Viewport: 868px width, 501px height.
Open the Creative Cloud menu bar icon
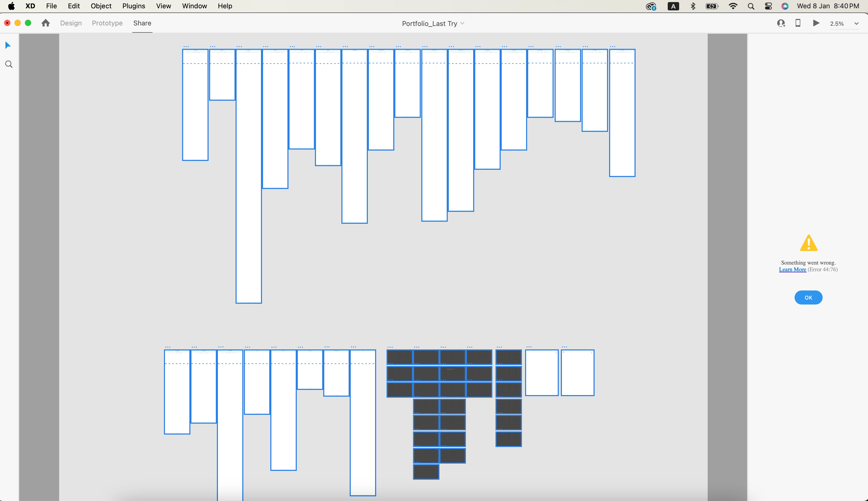pyautogui.click(x=651, y=6)
